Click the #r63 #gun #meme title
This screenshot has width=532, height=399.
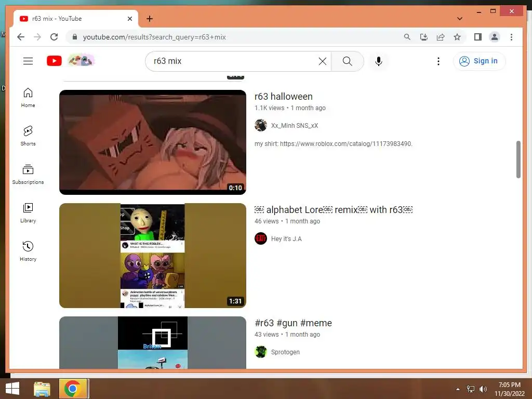tap(293, 323)
